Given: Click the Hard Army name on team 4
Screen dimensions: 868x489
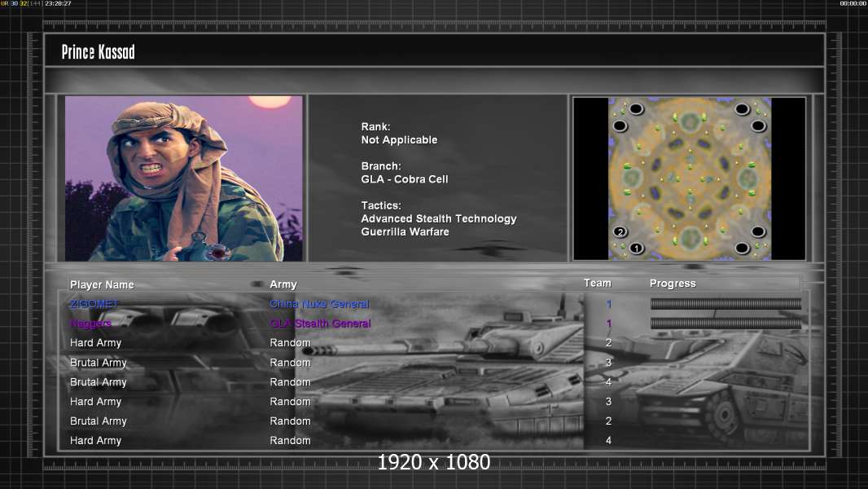Looking at the screenshot, I should click(x=96, y=441).
